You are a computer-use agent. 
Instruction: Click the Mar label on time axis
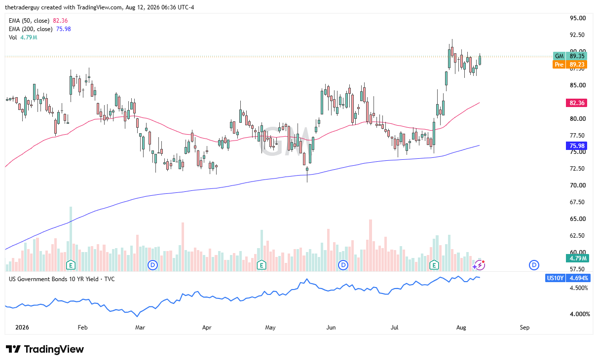[140, 328]
